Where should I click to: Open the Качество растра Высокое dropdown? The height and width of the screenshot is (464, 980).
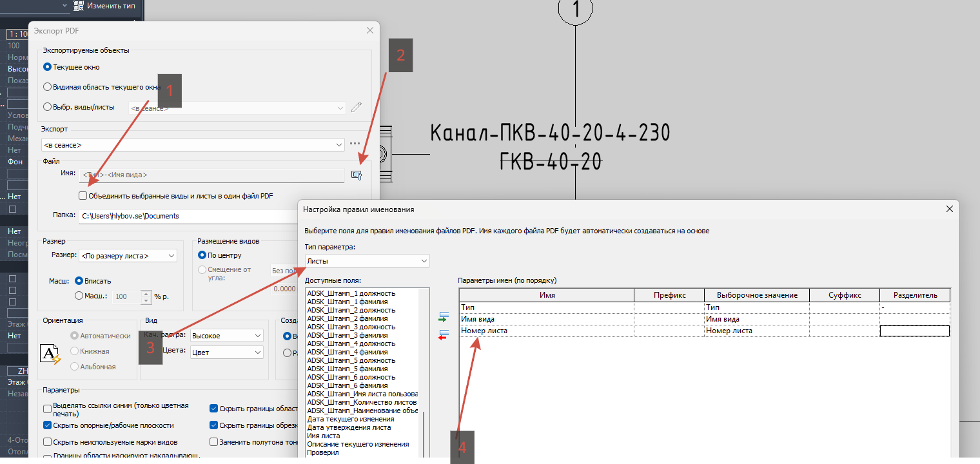pyautogui.click(x=228, y=336)
